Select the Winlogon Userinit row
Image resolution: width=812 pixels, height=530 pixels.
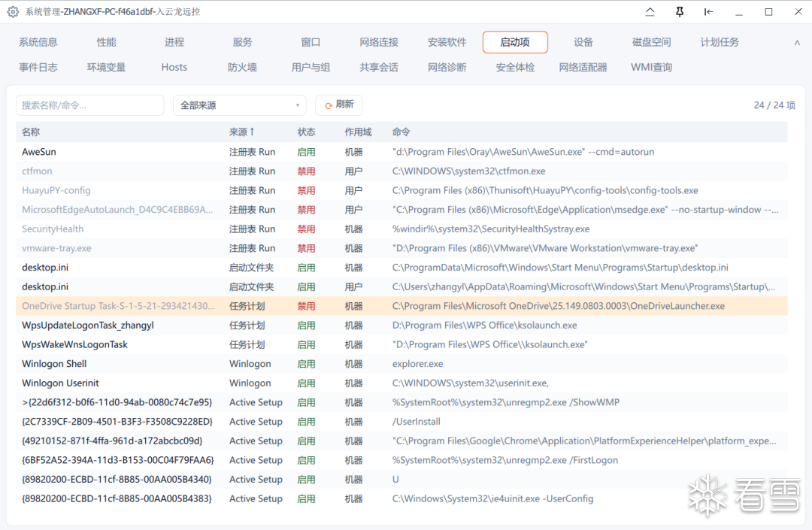401,383
